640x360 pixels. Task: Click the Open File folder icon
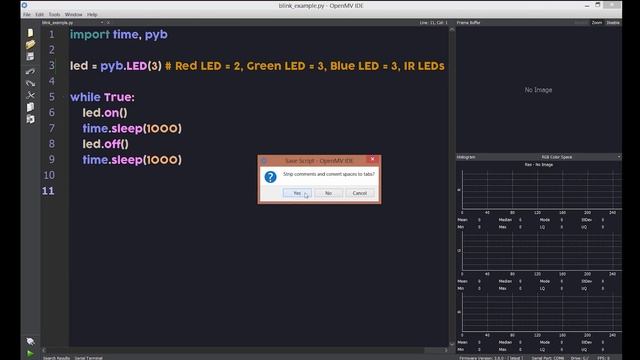point(31,44)
